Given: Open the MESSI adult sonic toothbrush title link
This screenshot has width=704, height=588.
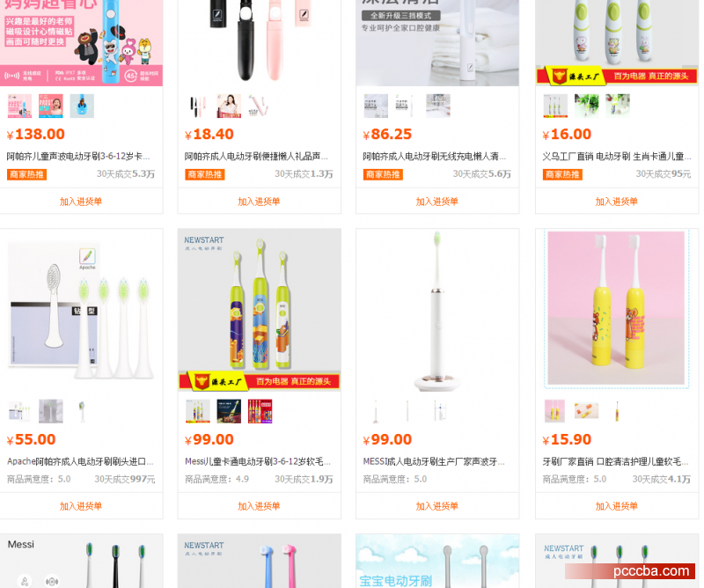Looking at the screenshot, I should point(434,461).
